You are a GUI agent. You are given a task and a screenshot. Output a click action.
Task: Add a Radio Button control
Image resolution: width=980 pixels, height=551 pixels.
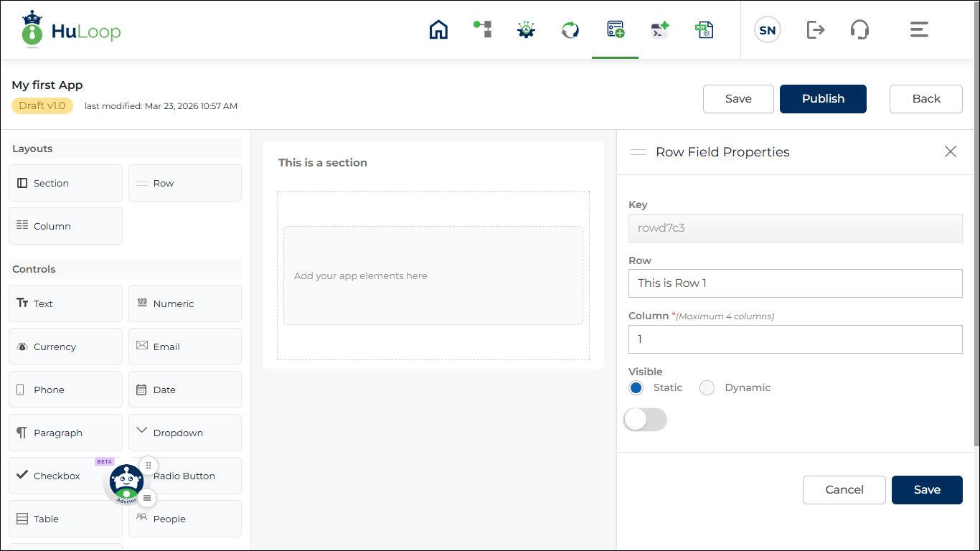click(x=185, y=476)
